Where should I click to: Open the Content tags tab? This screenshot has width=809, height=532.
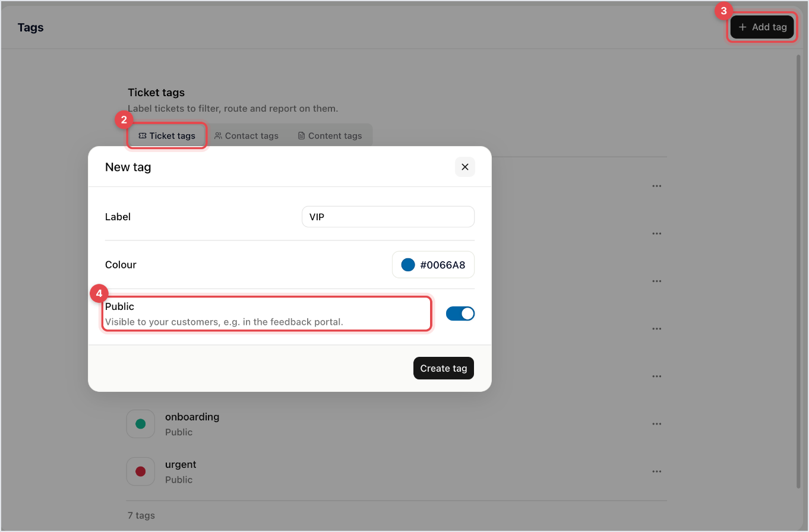[x=330, y=135]
